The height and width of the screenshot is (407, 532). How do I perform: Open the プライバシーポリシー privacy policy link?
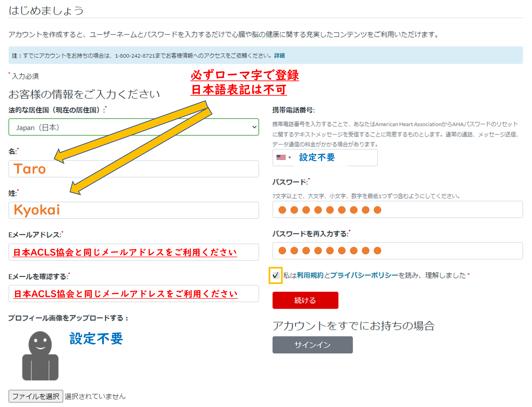click(x=364, y=275)
